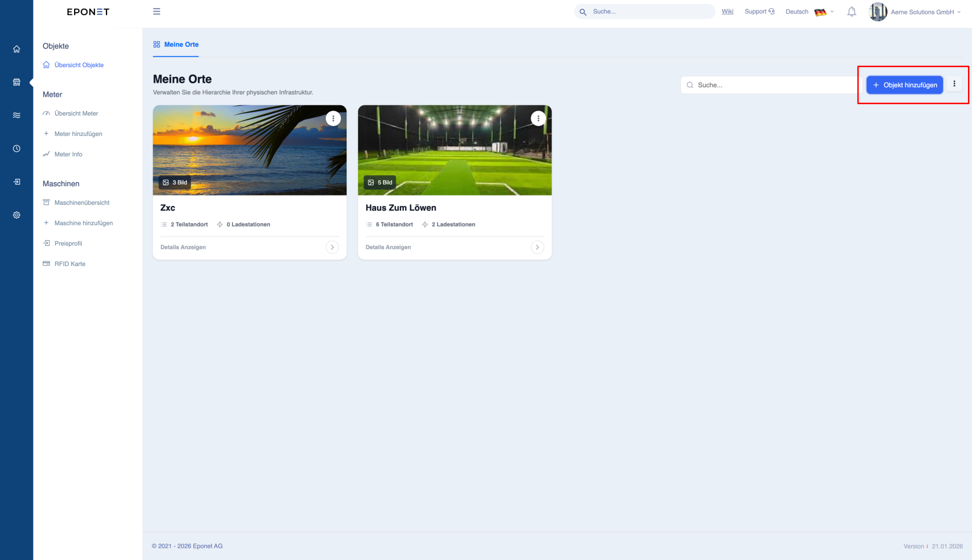Click 0 Ladestationen on Zxc card
Screen dimensions: 972x560
pyautogui.click(x=244, y=224)
